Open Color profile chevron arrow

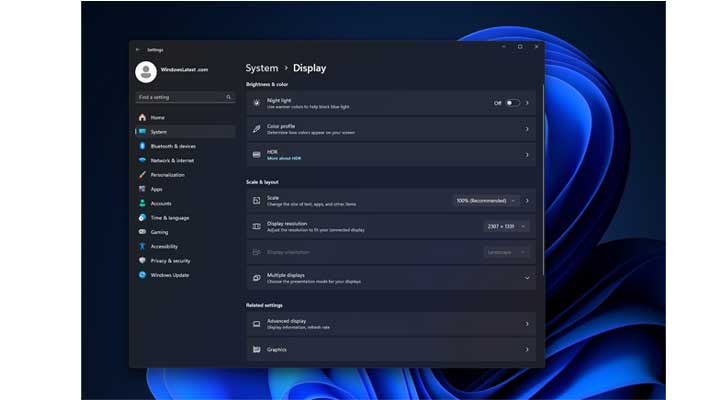527,129
